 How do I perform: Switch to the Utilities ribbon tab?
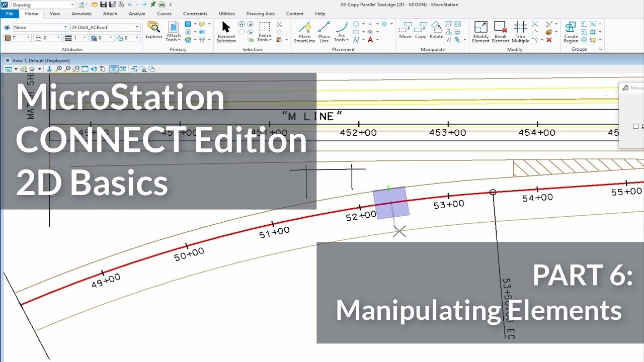tap(226, 14)
